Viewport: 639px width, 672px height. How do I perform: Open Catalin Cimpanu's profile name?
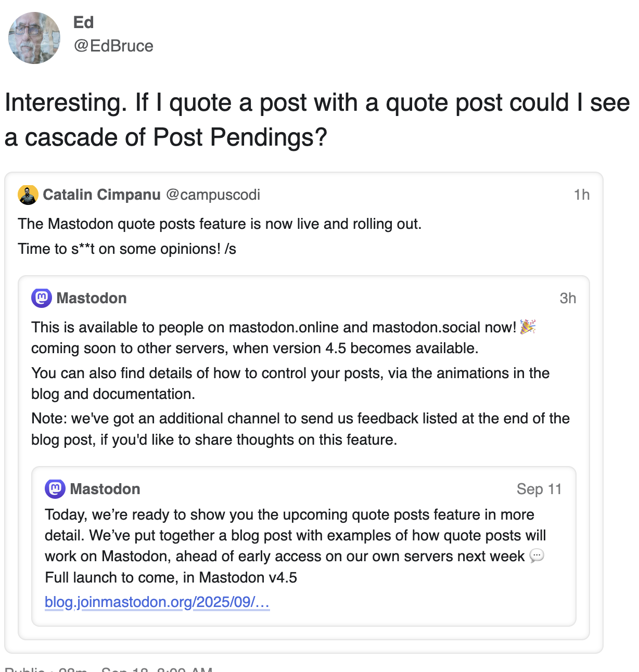click(x=101, y=195)
